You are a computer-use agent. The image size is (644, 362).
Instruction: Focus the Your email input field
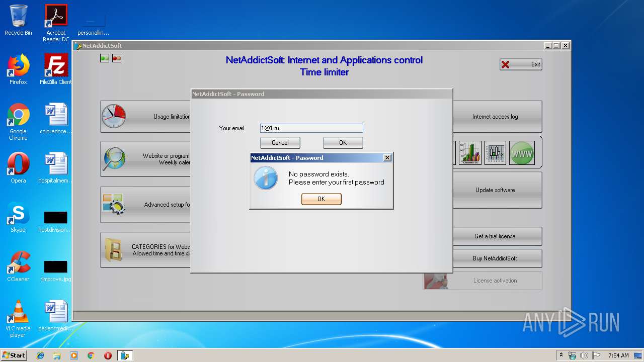coord(311,128)
